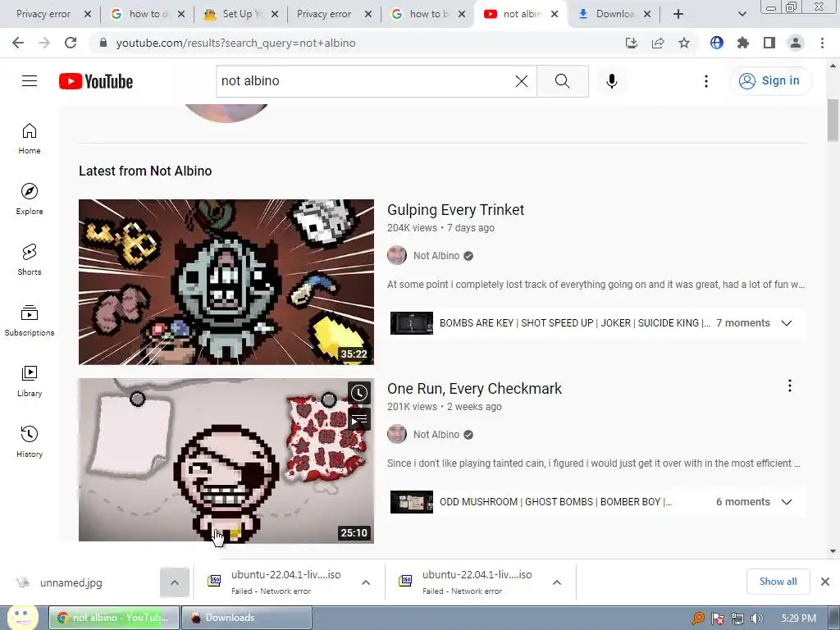The width and height of the screenshot is (840, 630).
Task: Open YouTube settings three-dot menu near Sign in
Action: (x=706, y=81)
